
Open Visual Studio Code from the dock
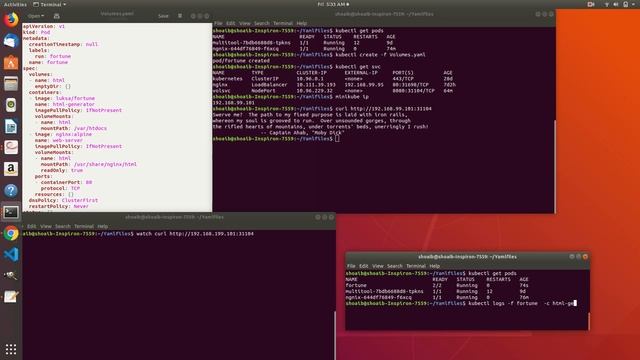(11, 254)
